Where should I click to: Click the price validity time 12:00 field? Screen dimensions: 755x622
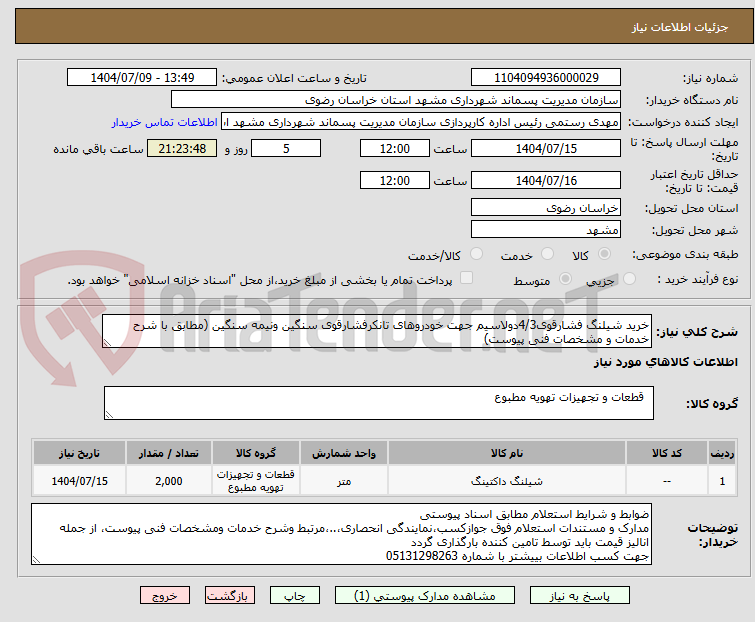394,181
